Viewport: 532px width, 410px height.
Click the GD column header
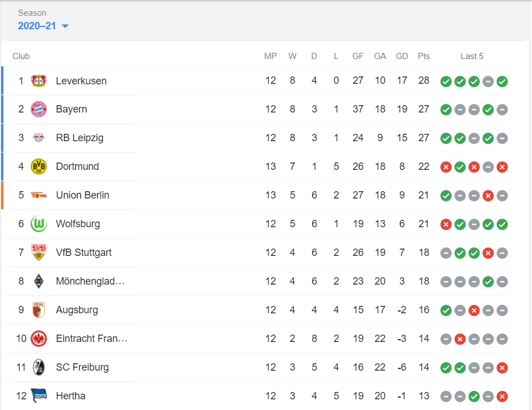(402, 56)
